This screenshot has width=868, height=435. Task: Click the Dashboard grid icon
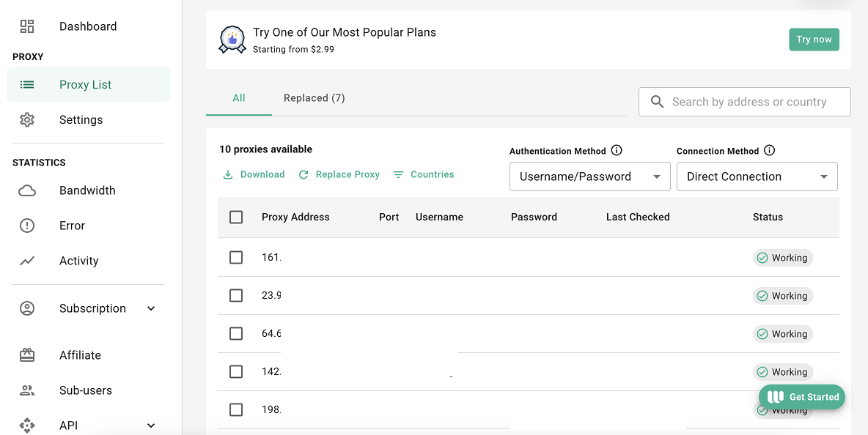(x=27, y=26)
